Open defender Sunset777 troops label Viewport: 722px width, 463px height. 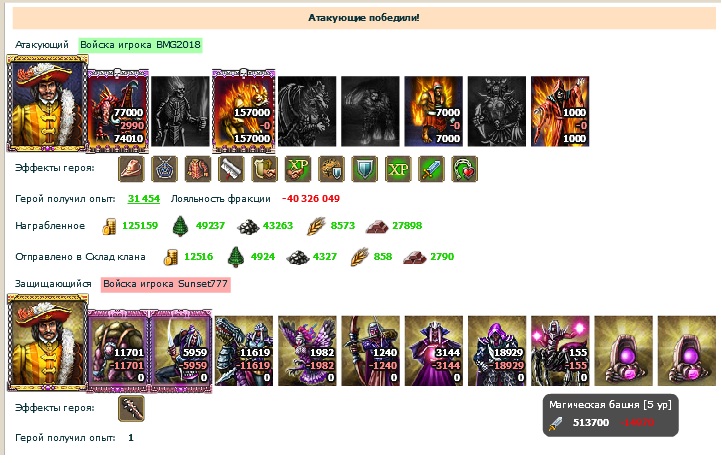coord(165,284)
